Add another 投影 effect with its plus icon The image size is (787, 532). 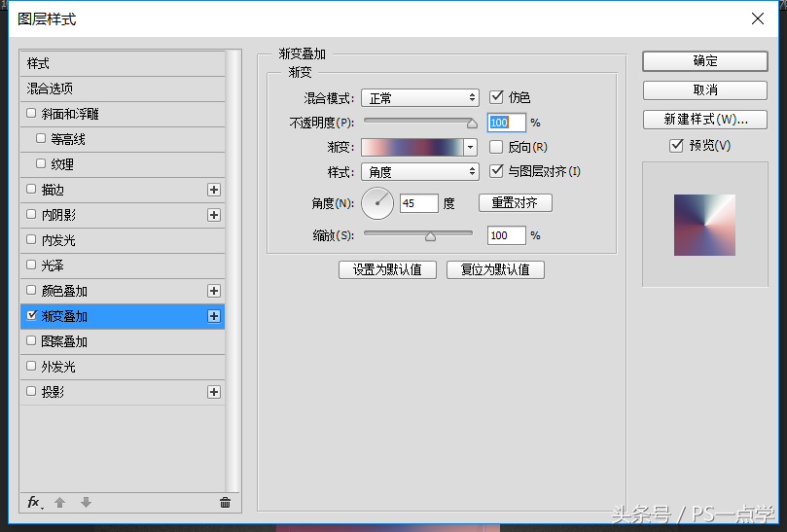point(214,392)
